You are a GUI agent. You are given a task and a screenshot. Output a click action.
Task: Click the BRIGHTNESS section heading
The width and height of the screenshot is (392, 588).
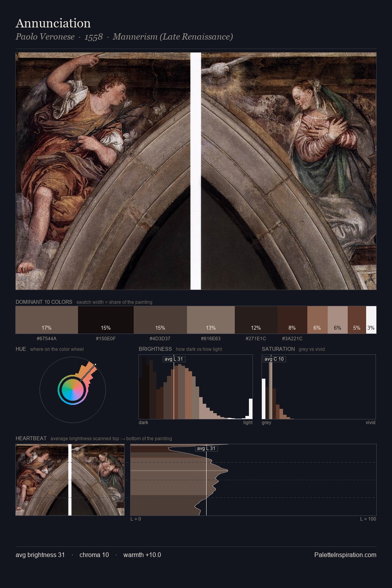click(155, 349)
